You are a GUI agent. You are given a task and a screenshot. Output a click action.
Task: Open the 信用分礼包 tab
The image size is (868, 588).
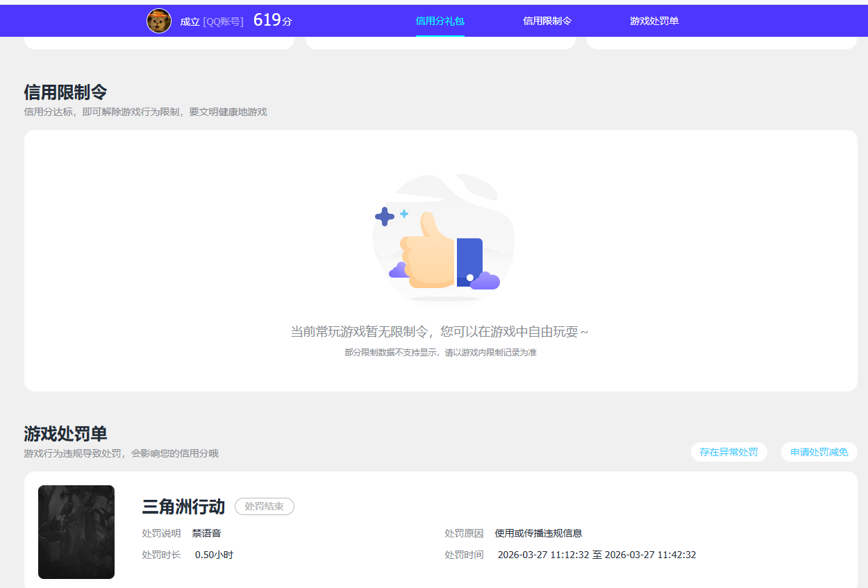click(x=440, y=21)
